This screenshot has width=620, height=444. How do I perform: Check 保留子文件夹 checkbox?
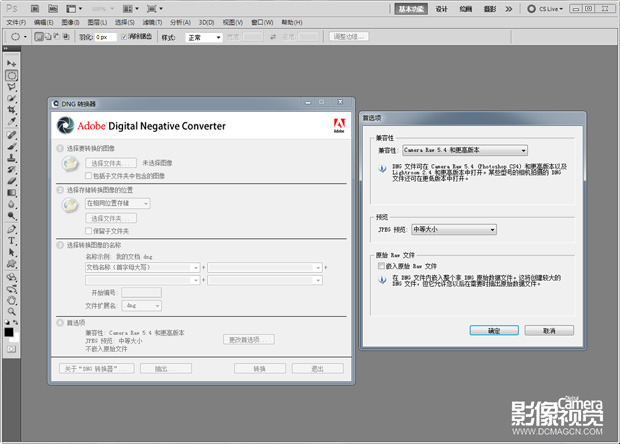pyautogui.click(x=89, y=231)
